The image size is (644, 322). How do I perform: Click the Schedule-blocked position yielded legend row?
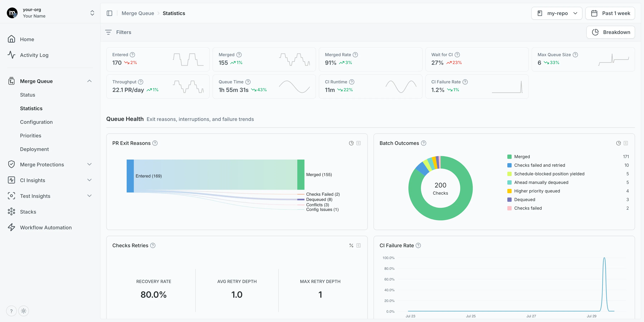tap(568, 174)
